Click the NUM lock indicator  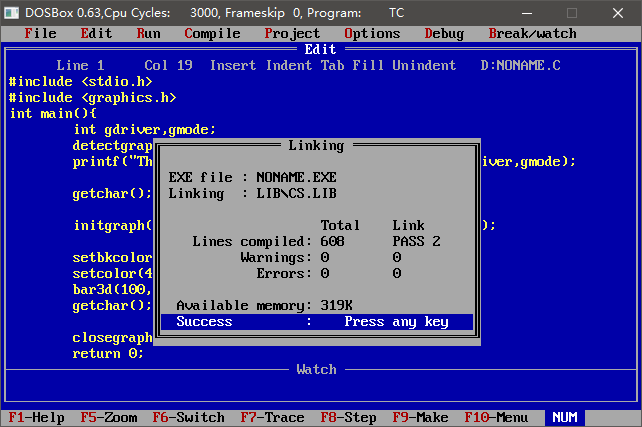point(564,417)
